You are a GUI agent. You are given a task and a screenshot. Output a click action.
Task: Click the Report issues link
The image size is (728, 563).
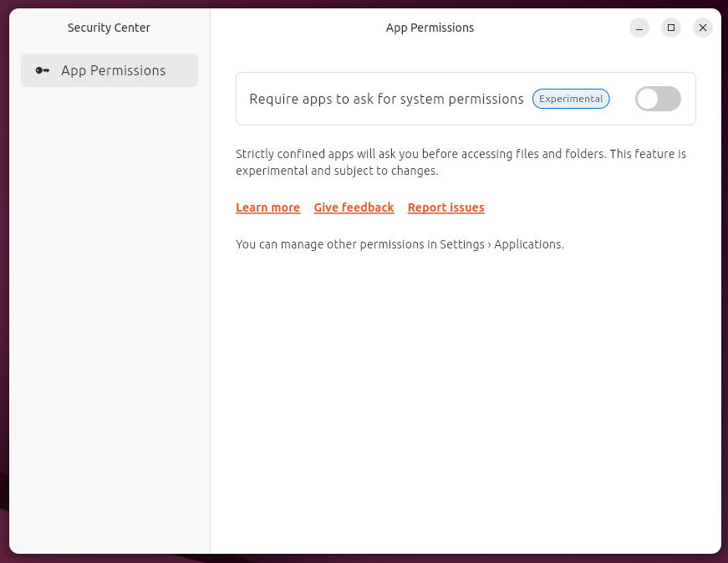coord(445,207)
